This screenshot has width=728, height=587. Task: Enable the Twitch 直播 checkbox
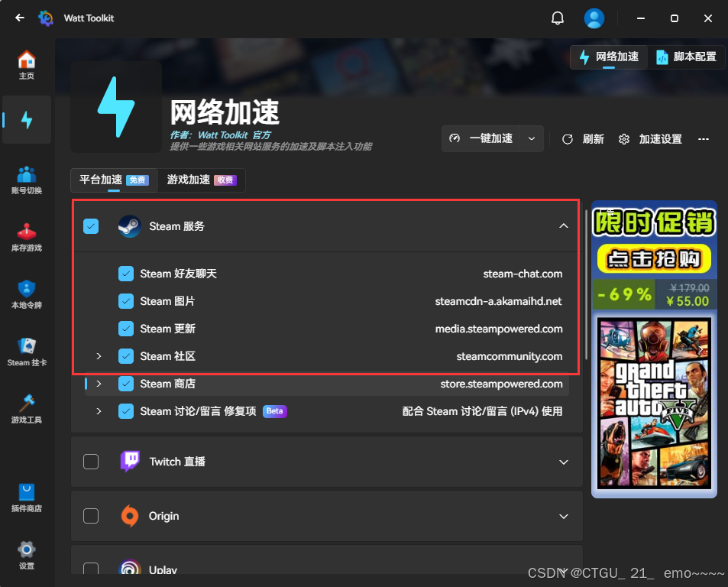click(x=91, y=462)
